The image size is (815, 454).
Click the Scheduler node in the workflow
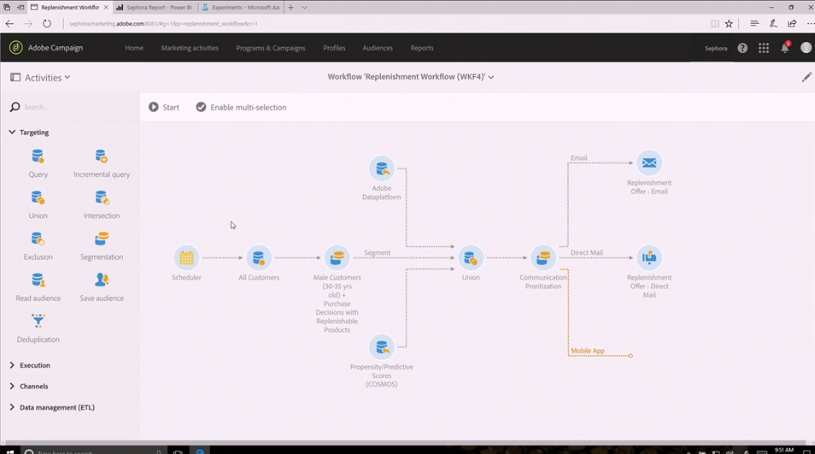pyautogui.click(x=187, y=257)
